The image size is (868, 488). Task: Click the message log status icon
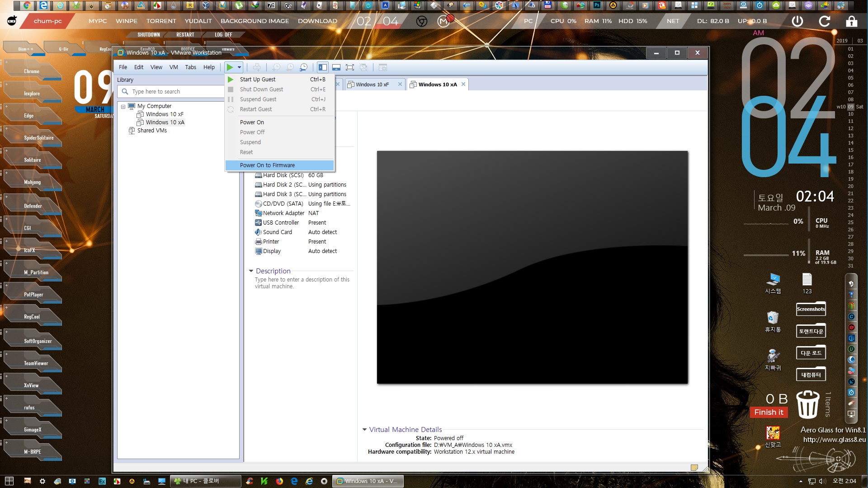[x=694, y=468]
